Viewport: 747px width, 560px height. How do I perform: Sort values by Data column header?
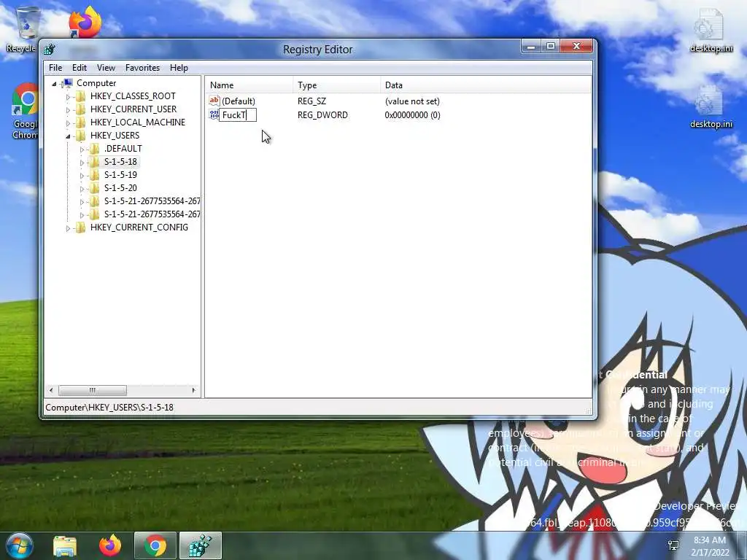point(486,85)
